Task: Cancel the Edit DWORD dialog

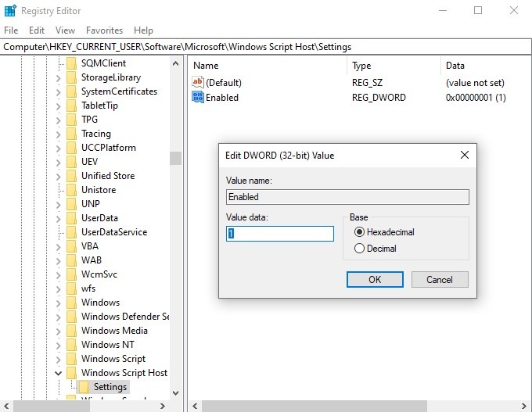Action: [440, 279]
